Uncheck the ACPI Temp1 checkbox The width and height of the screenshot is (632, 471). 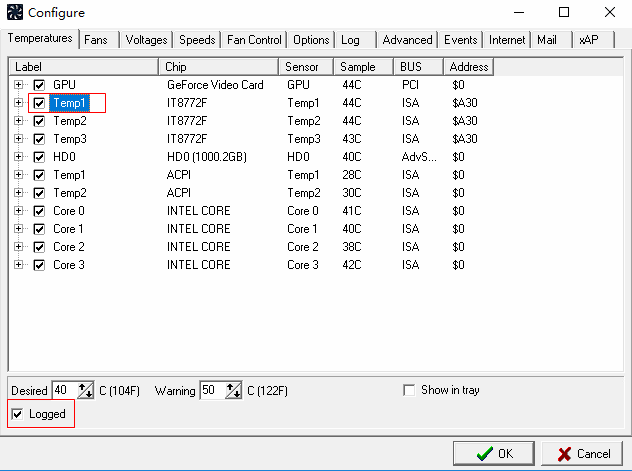(39, 175)
